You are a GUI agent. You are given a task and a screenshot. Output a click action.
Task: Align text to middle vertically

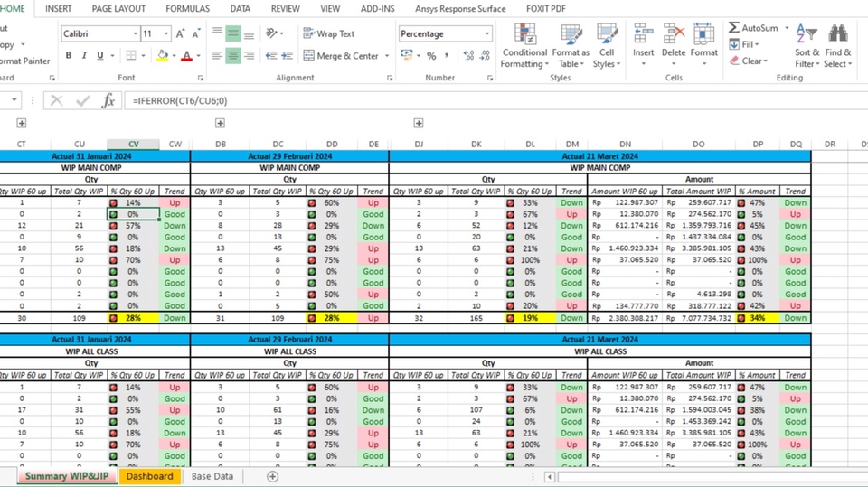click(x=233, y=33)
